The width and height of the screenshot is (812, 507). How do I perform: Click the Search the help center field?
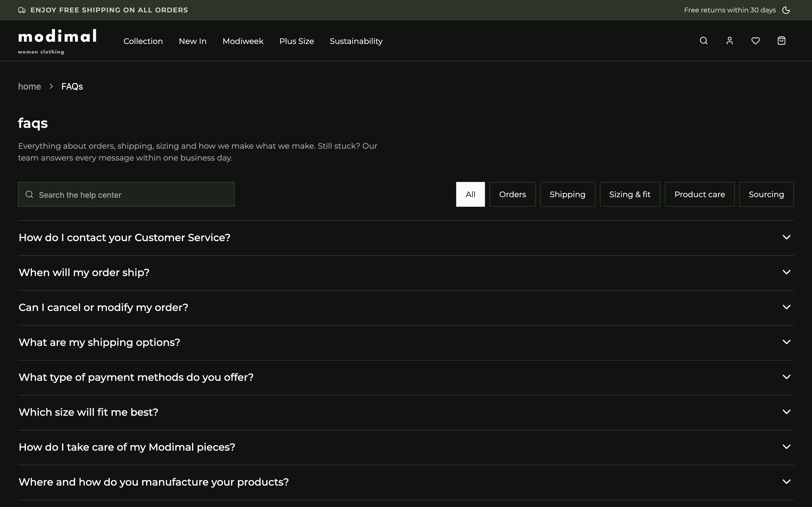(x=126, y=194)
